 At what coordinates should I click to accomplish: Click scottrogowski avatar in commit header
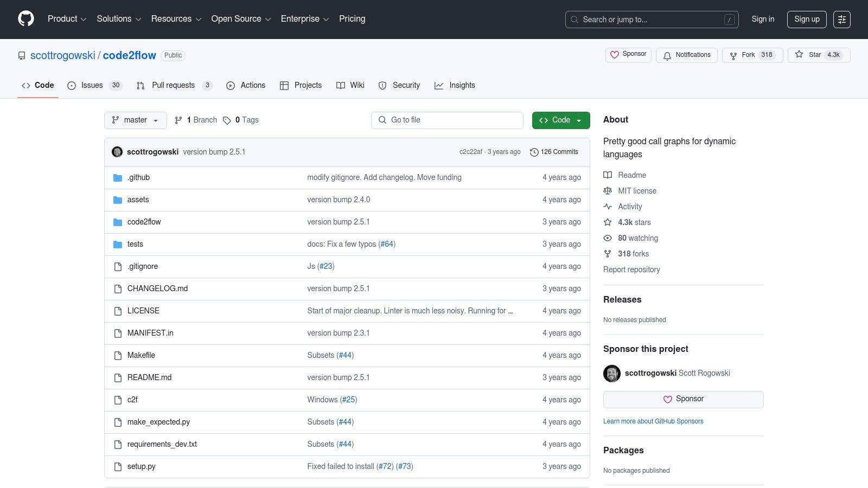click(x=117, y=152)
